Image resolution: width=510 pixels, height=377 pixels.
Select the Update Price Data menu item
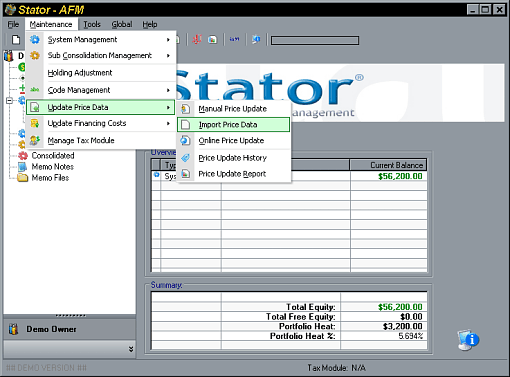pyautogui.click(x=101, y=107)
